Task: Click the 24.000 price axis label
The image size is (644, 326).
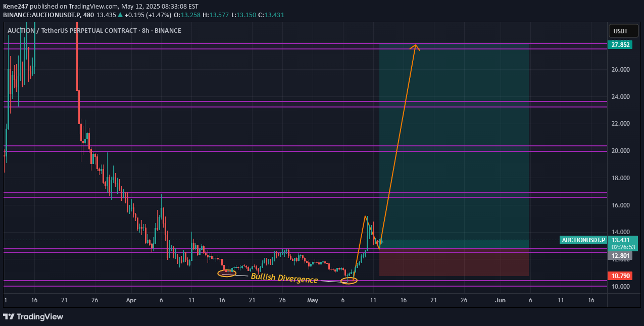Action: tap(620, 96)
